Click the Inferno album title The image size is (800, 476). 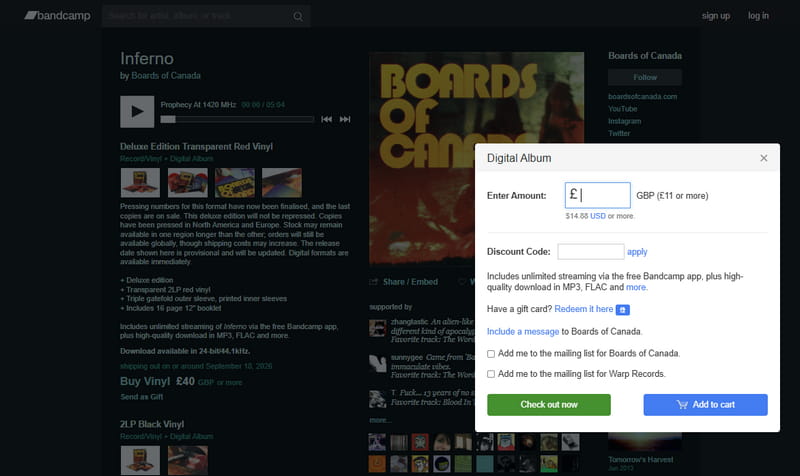147,59
